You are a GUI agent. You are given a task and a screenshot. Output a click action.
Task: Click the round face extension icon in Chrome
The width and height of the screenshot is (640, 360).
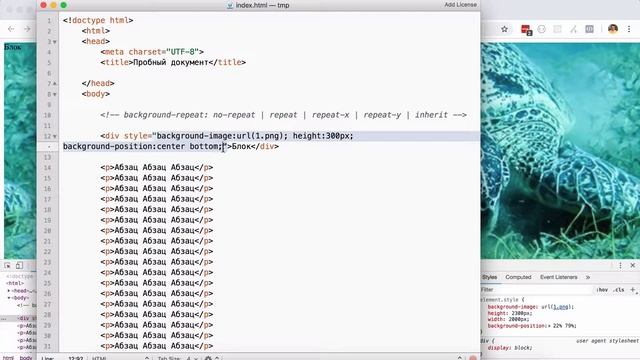pyautogui.click(x=542, y=29)
